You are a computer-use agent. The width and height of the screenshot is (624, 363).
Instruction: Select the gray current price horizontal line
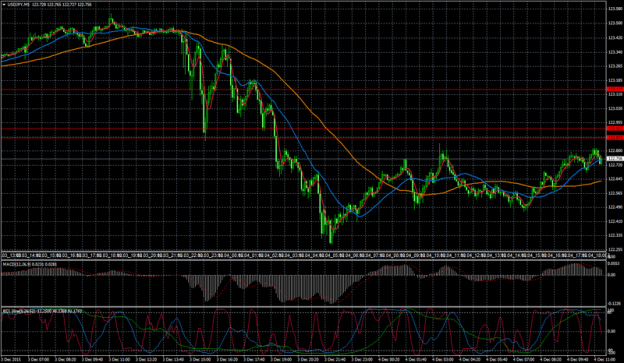click(303, 158)
